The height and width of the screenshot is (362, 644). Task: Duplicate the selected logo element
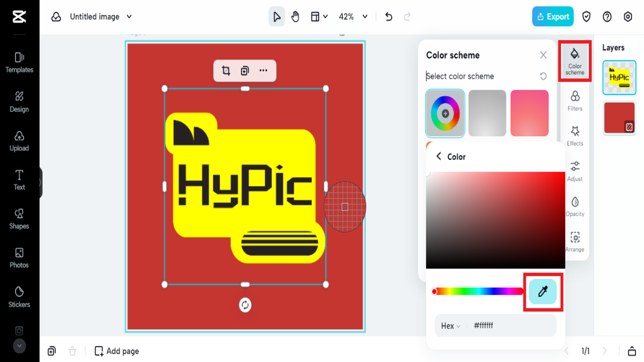245,70
